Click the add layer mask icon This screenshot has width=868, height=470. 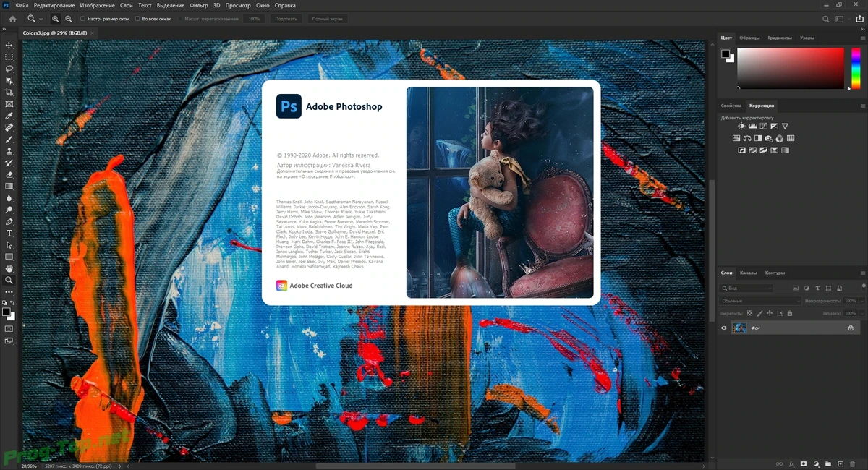(x=804, y=463)
